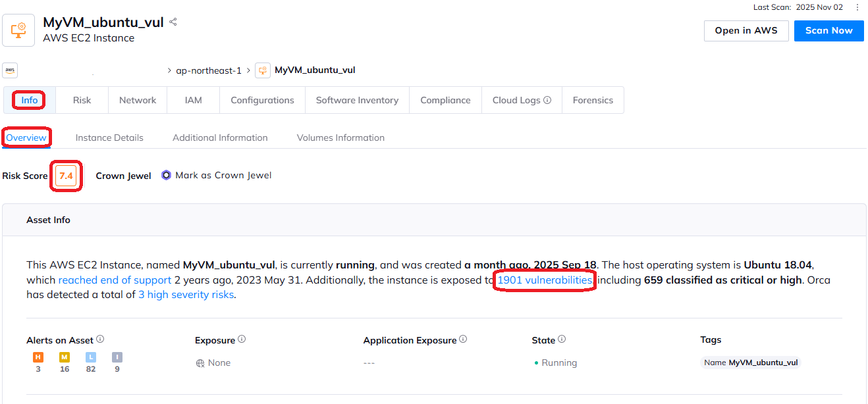Viewport: 868px width, 404px height.
Task: Open the Info tab
Action: pyautogui.click(x=30, y=100)
